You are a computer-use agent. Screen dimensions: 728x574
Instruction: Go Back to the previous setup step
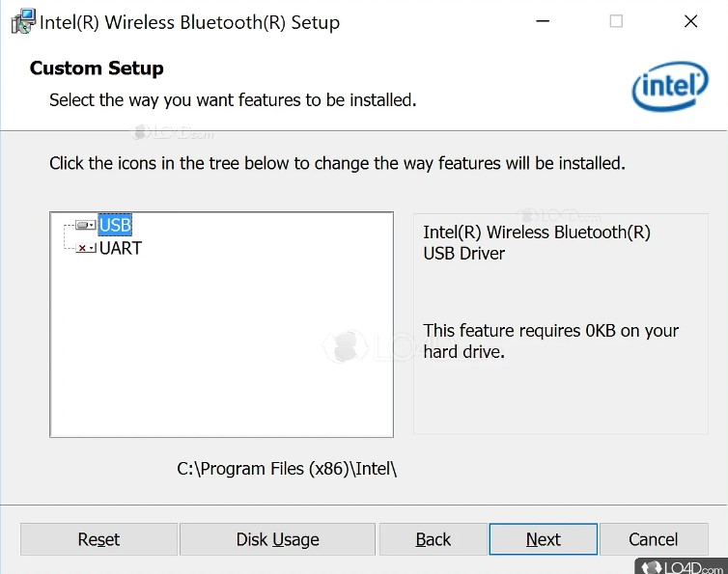point(433,539)
